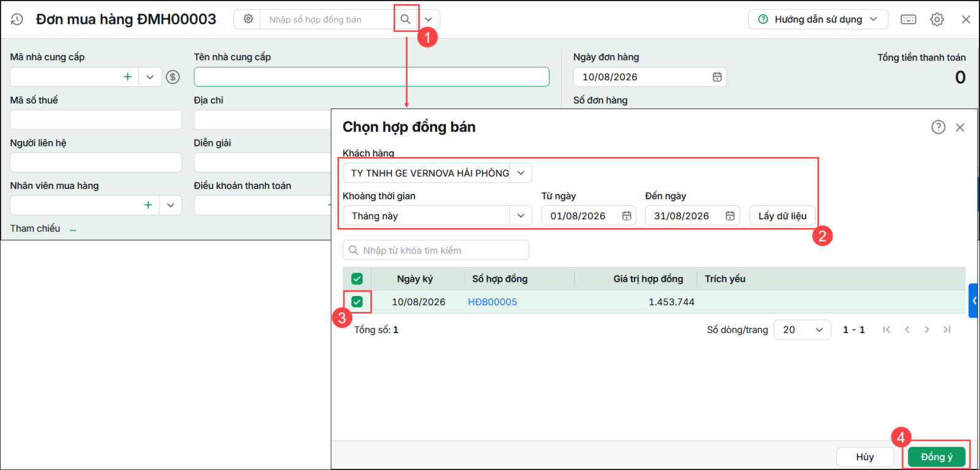Image resolution: width=980 pixels, height=470 pixels.
Task: Open contract link HĐB00005
Action: tap(492, 301)
